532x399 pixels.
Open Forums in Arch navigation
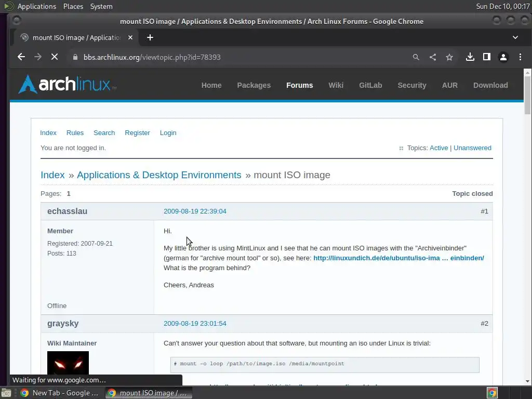(x=300, y=85)
